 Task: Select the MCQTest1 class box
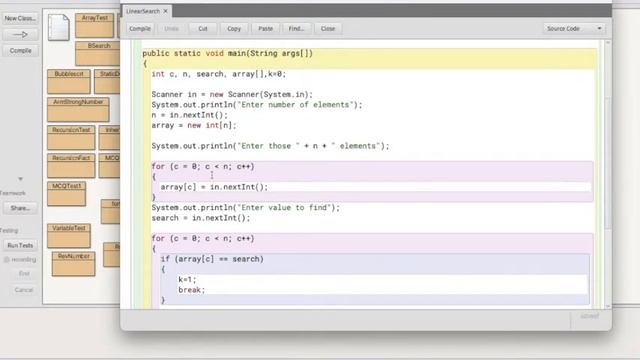67,193
